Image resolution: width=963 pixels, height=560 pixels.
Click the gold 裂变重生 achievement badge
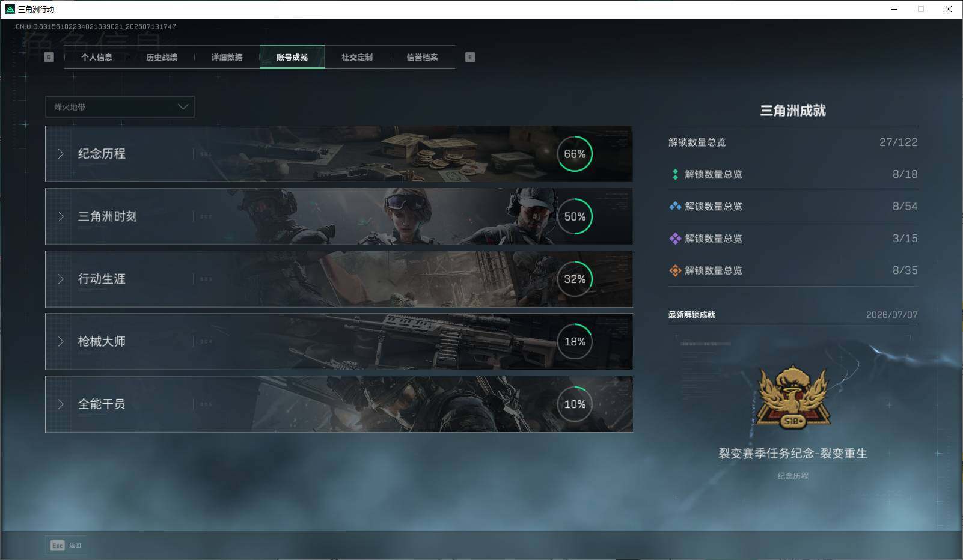[793, 397]
